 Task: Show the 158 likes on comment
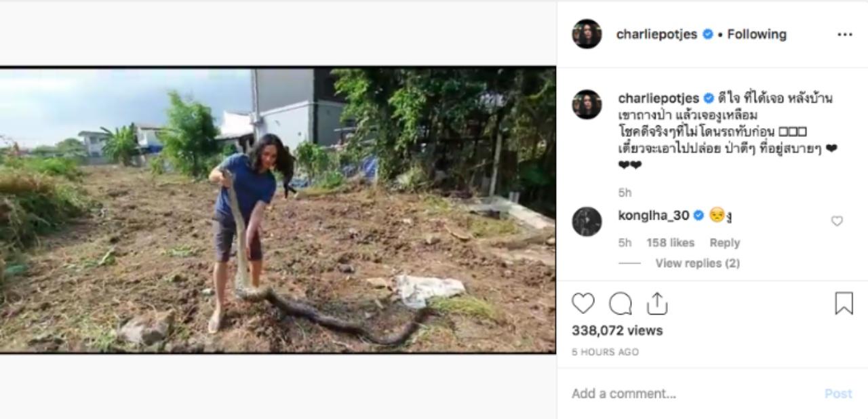(x=670, y=243)
